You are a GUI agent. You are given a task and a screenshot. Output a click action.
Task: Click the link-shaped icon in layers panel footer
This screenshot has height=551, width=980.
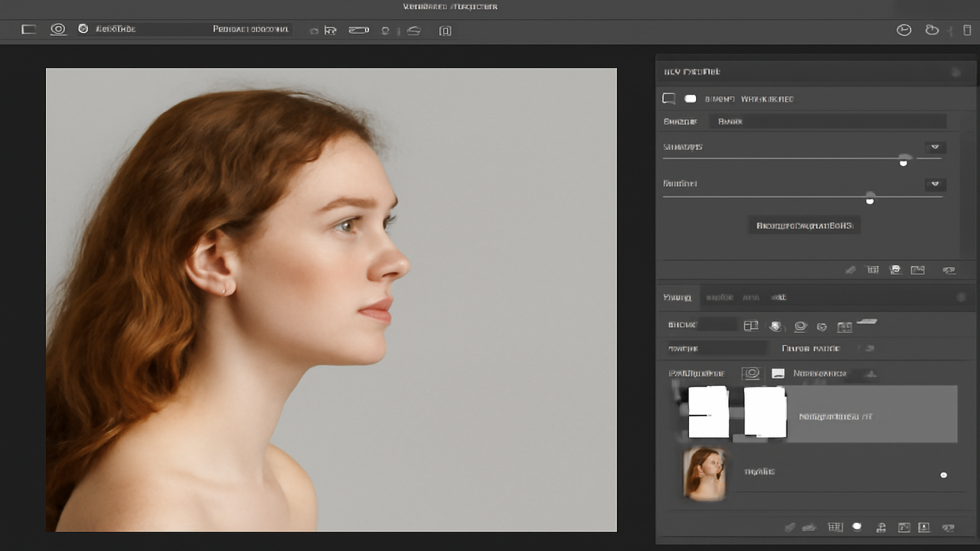(949, 527)
